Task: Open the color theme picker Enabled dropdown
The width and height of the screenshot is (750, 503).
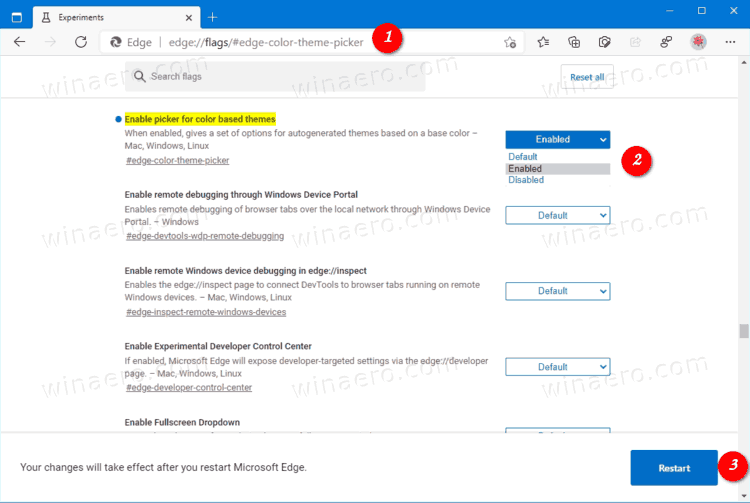Action: [558, 140]
